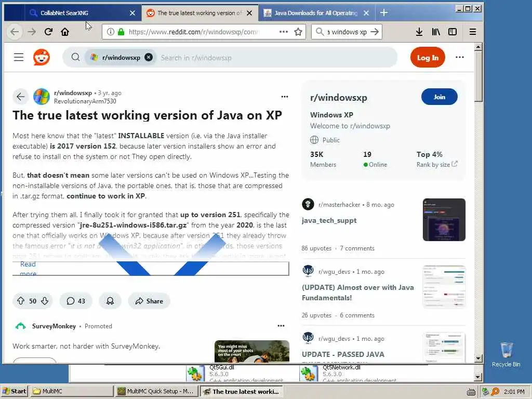
Task: View the Java Fundamentals post thumbnail
Action: pos(444,287)
